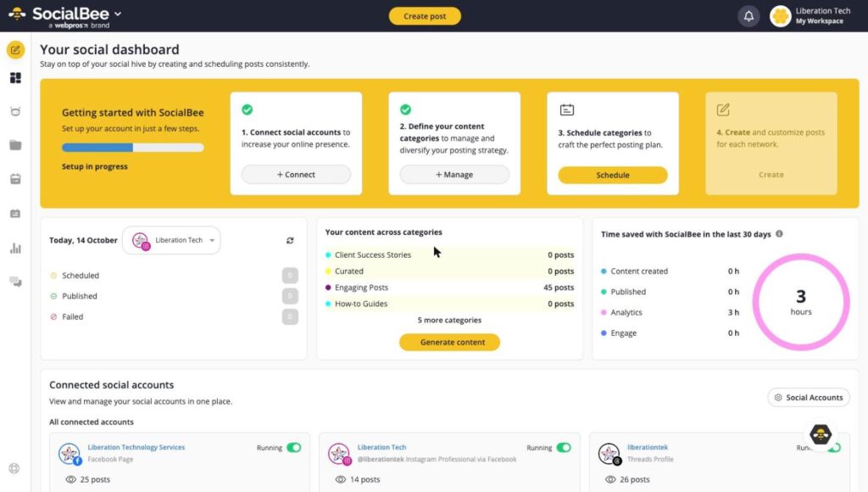
Task: Click the 3 hours pink ring chart
Action: (801, 302)
